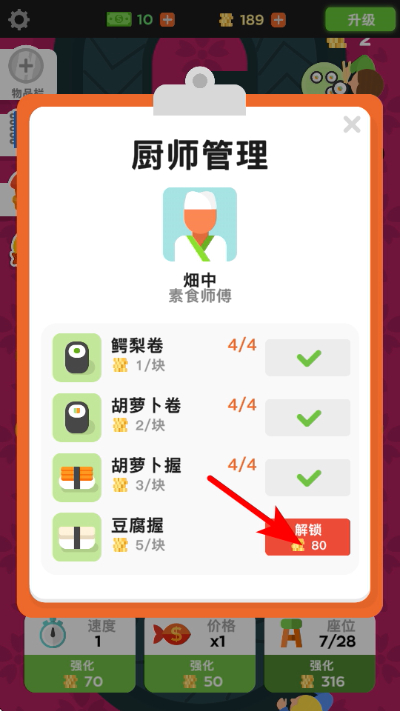The width and height of the screenshot is (400, 711).
Task: Toggle the 鳄梨卷 checkmark button
Action: (307, 357)
